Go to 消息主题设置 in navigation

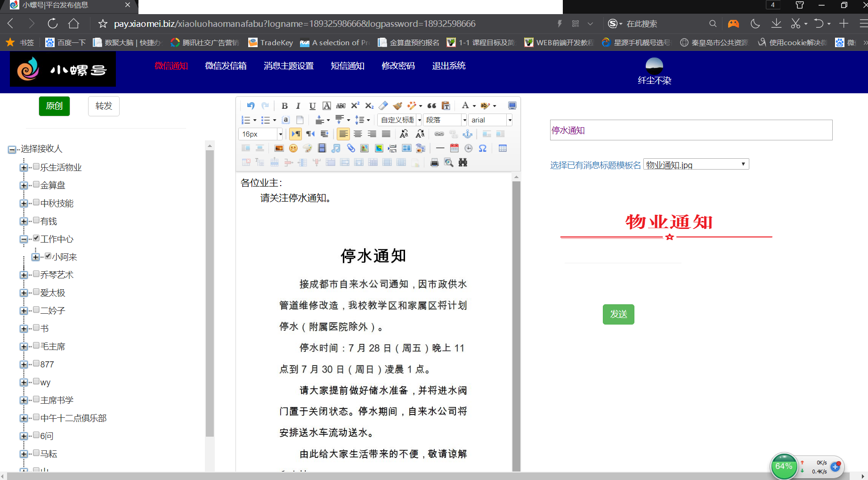pos(288,66)
